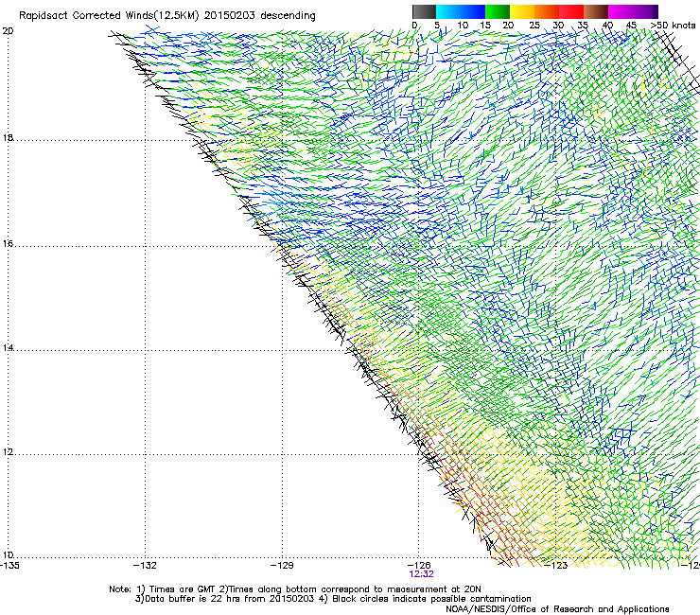This screenshot has width=700, height=615.
Task: Click the note 'Black circles indicate possible contamination'
Action: click(x=431, y=599)
